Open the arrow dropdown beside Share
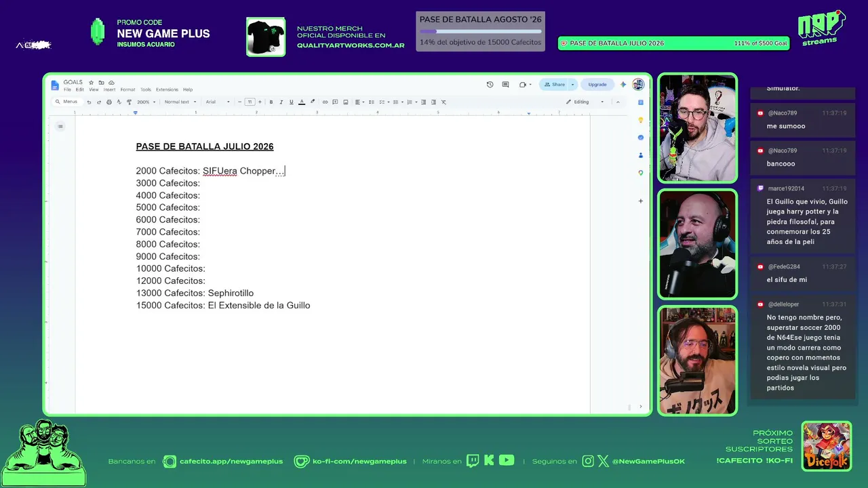868x488 pixels. (572, 85)
